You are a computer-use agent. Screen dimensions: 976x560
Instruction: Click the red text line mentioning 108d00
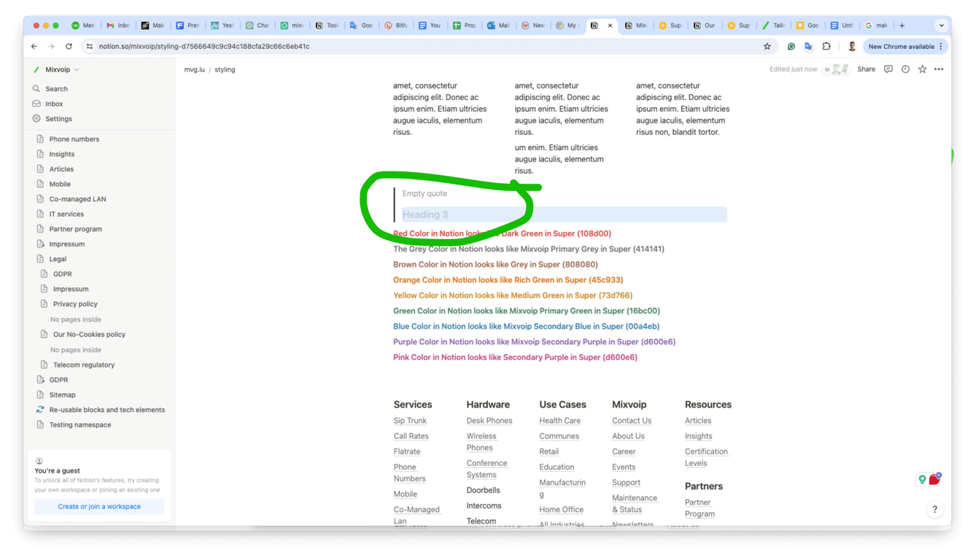pos(502,233)
